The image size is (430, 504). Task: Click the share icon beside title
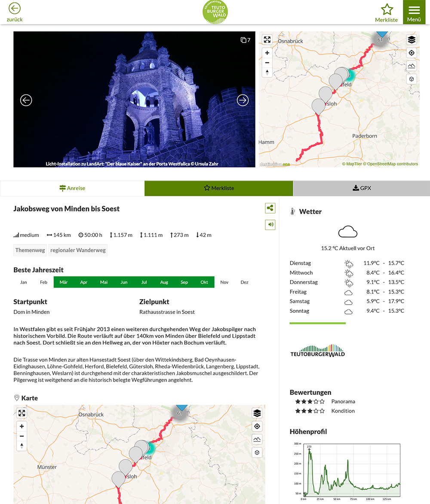click(270, 208)
